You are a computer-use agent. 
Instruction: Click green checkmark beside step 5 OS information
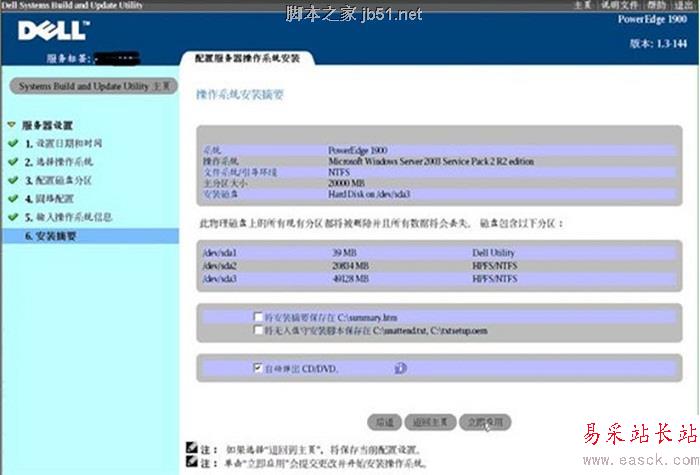click(x=13, y=217)
